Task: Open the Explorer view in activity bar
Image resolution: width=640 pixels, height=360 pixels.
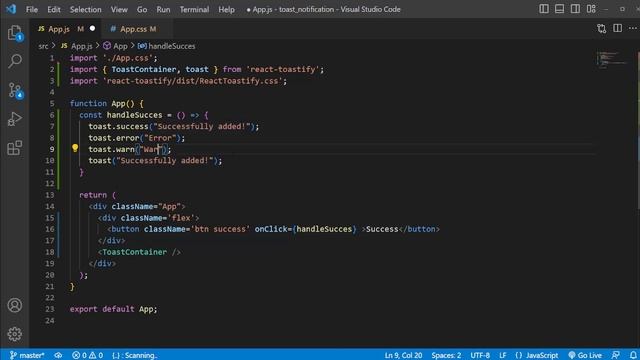Action: tap(15, 33)
